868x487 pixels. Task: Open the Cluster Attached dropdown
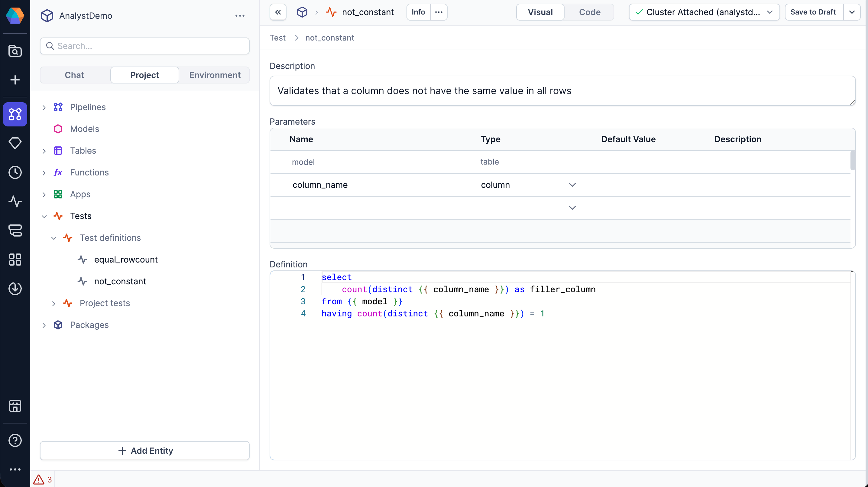coord(704,12)
